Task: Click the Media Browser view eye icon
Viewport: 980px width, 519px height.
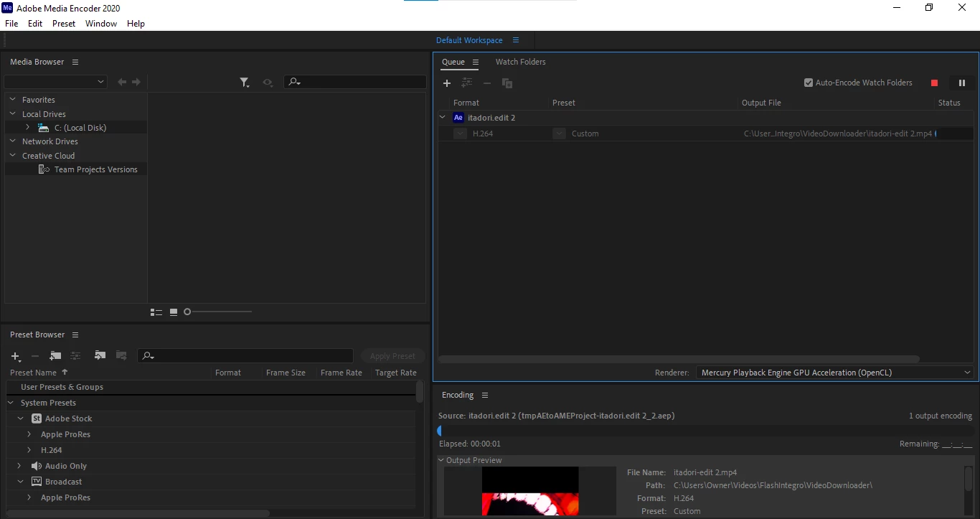Action: pyautogui.click(x=268, y=83)
